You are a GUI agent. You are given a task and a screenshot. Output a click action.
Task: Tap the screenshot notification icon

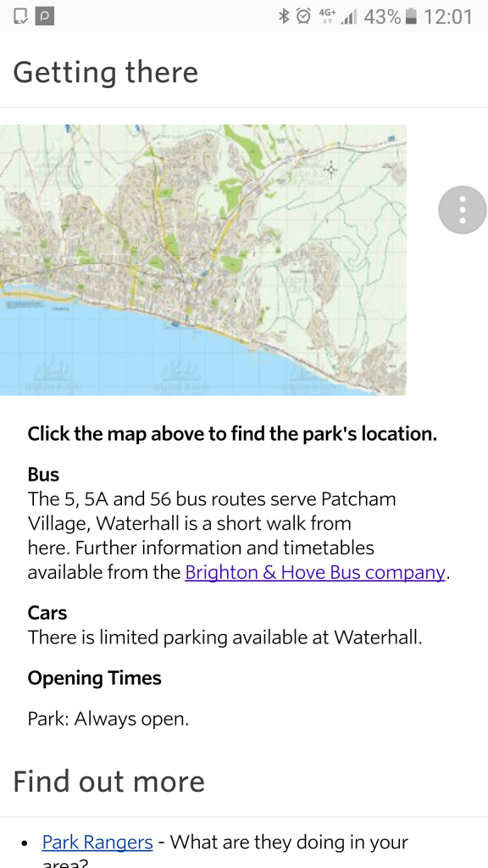click(20, 16)
